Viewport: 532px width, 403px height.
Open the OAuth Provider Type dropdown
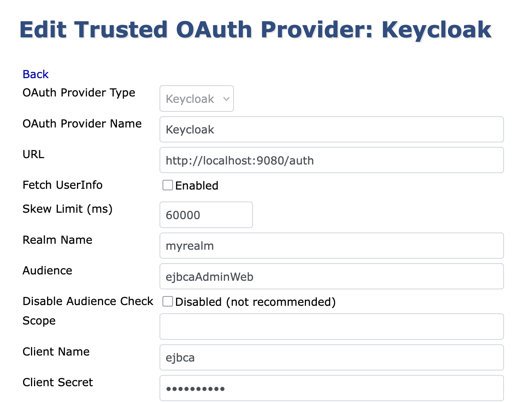point(197,99)
